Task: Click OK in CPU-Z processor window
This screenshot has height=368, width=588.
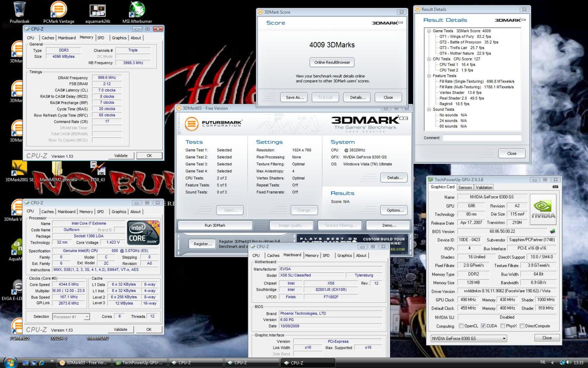Action: pos(149,329)
